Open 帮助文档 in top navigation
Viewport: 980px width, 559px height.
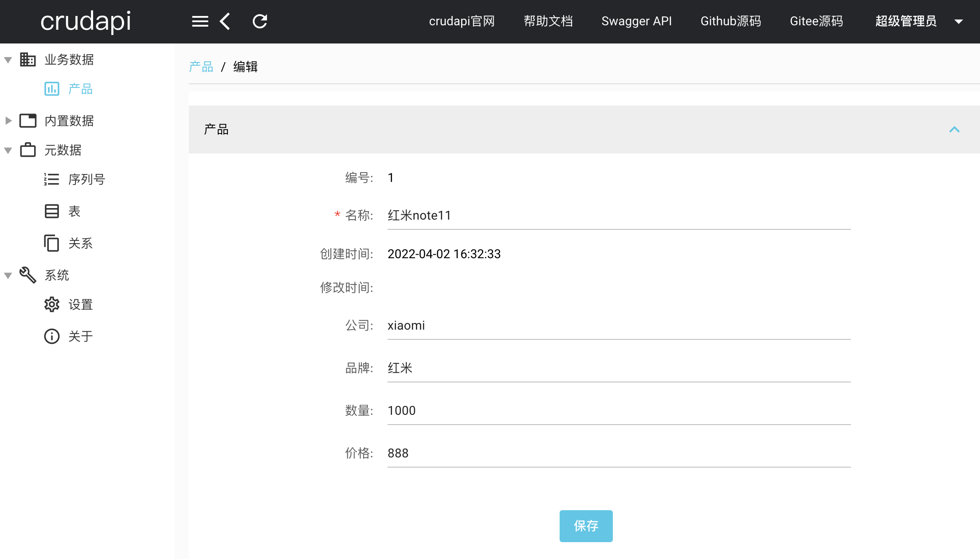tap(548, 21)
